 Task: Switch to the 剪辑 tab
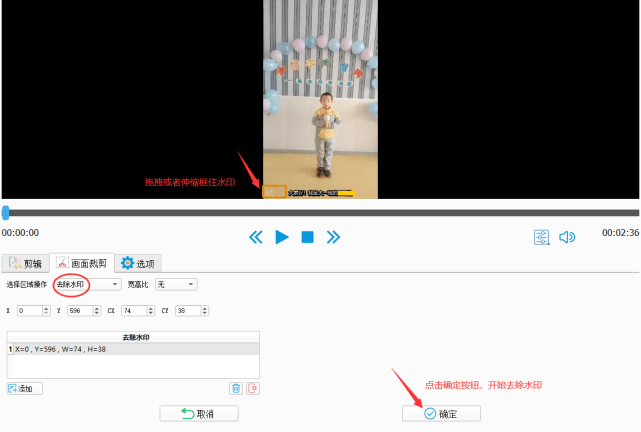tap(25, 264)
